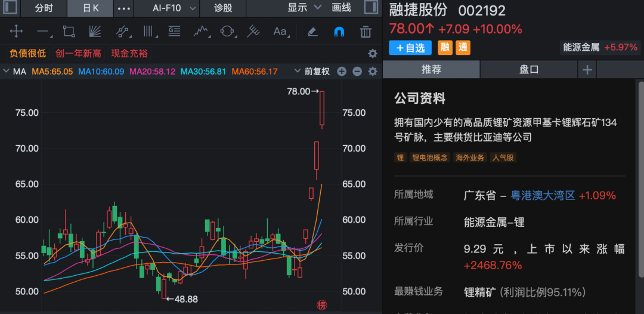
Task: Zoom out chart with minus icon
Action: (x=357, y=72)
